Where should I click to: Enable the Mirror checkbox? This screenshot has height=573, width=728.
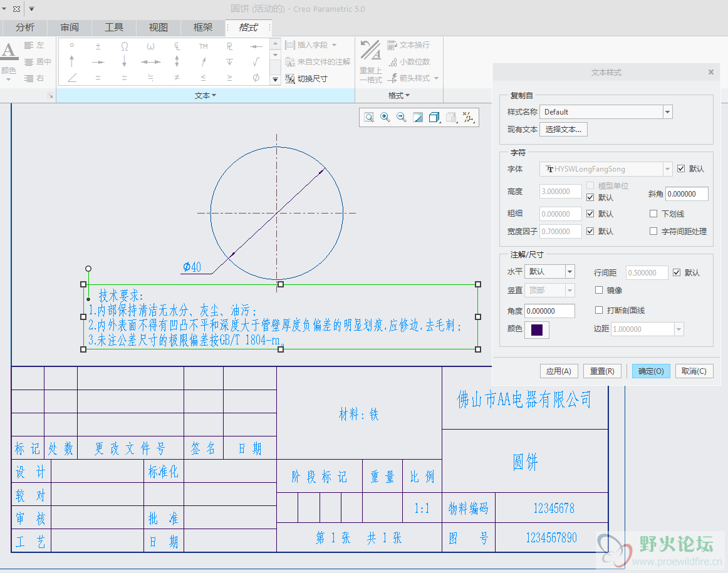click(599, 290)
